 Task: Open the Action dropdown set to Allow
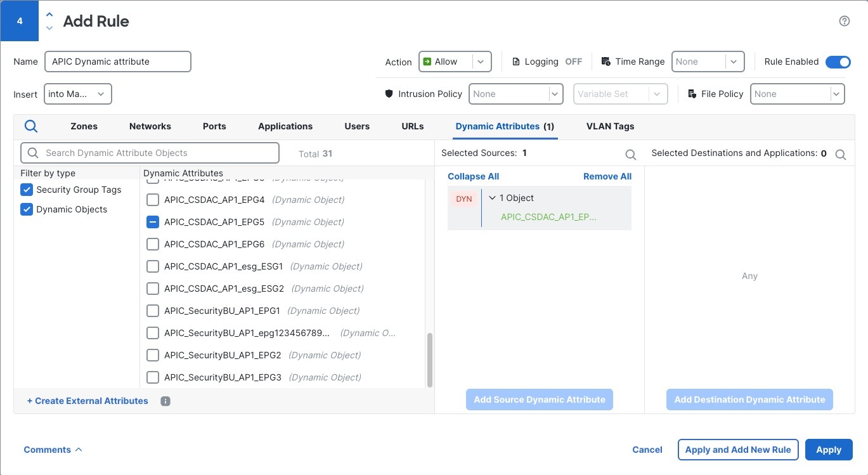(x=455, y=62)
